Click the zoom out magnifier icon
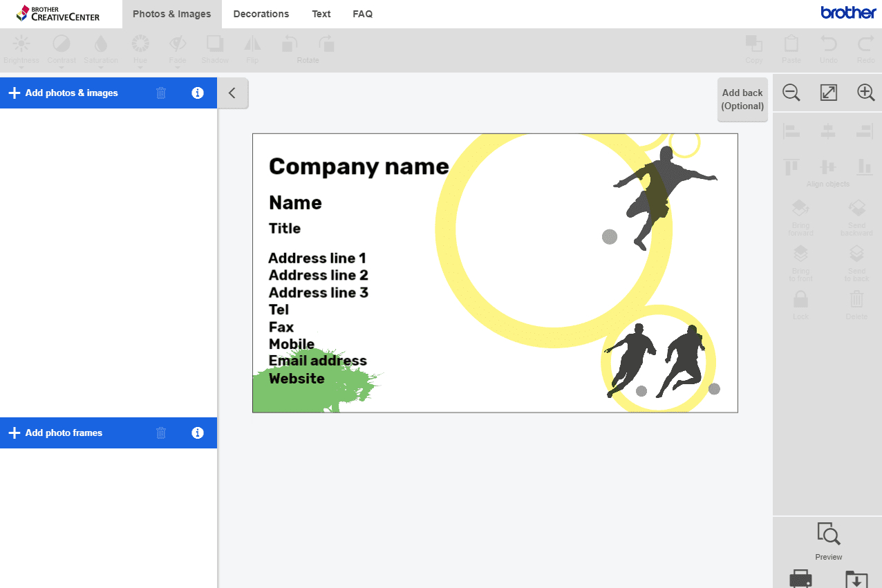The image size is (882, 588). click(x=791, y=93)
